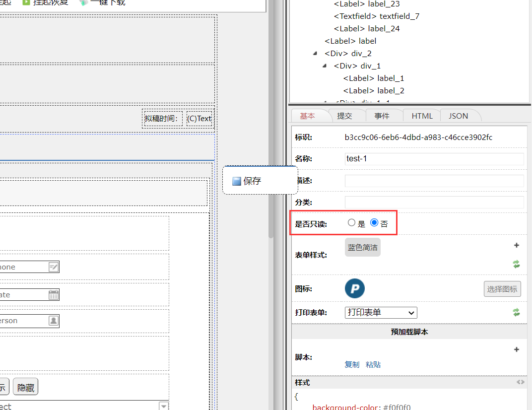532x410 pixels.
Task: Refresh the form style list
Action: [x=517, y=264]
